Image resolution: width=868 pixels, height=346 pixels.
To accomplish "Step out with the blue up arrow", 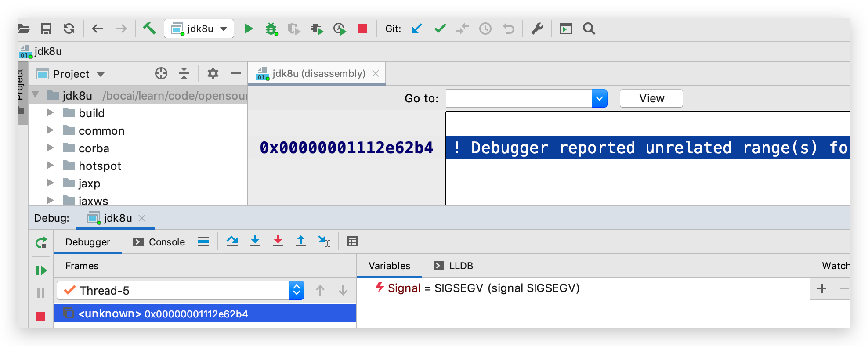I will click(301, 241).
